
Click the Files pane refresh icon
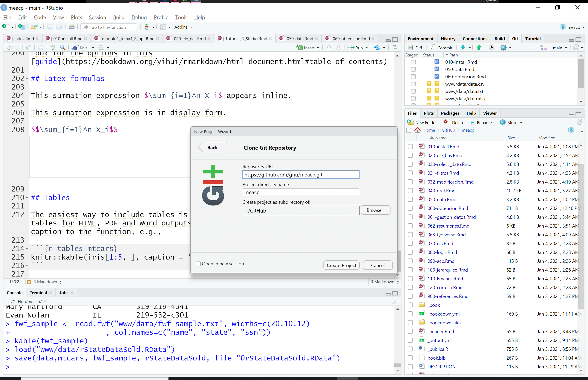[x=580, y=122]
